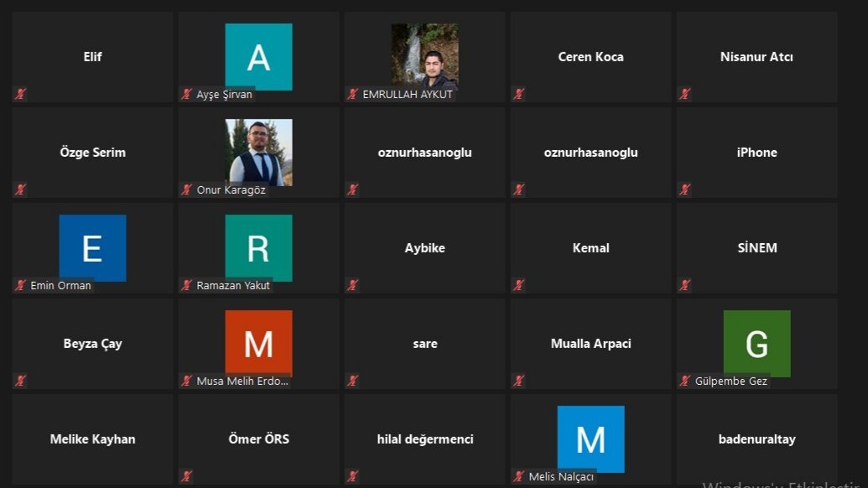Click the name Ceren Koca
868x488 pixels.
pos(590,57)
